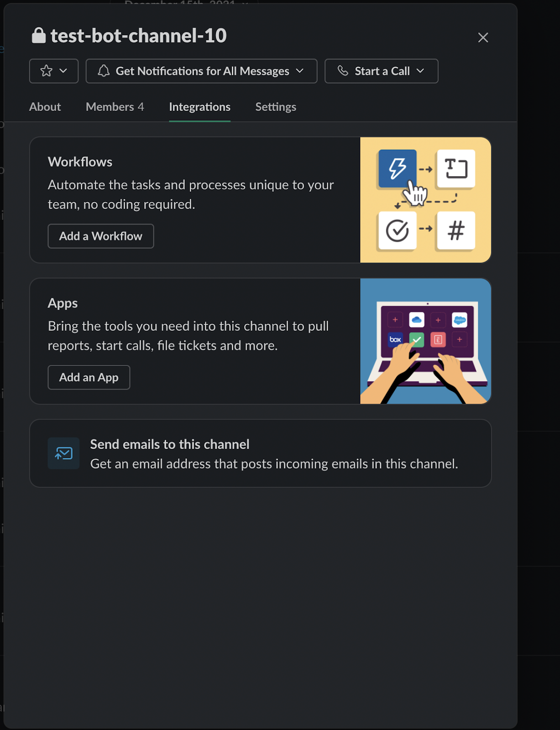Image resolution: width=560 pixels, height=730 pixels.
Task: Click the email forwarding envelope icon
Action: pyautogui.click(x=63, y=454)
